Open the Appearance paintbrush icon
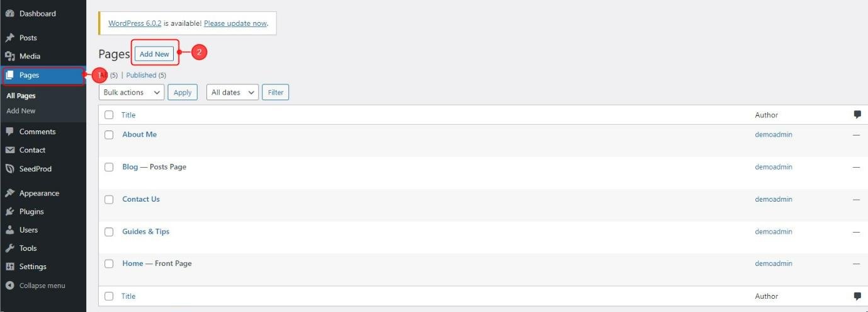This screenshot has height=312, width=868. coord(9,193)
